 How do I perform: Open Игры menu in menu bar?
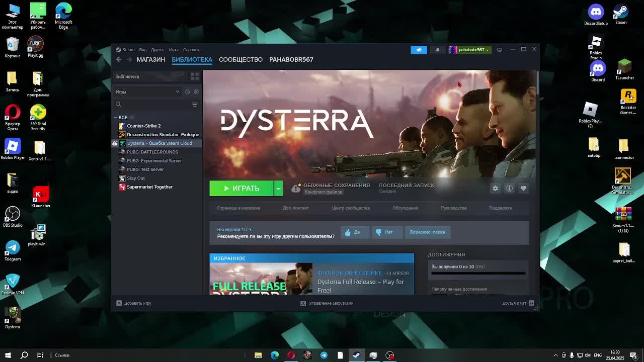point(174,50)
